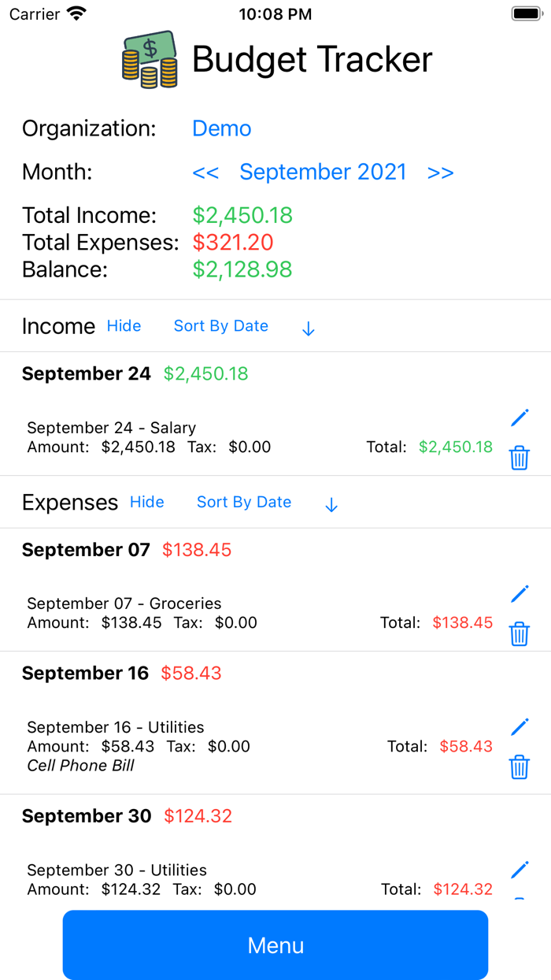
Task: Edit the Groceries expense
Action: pyautogui.click(x=520, y=593)
